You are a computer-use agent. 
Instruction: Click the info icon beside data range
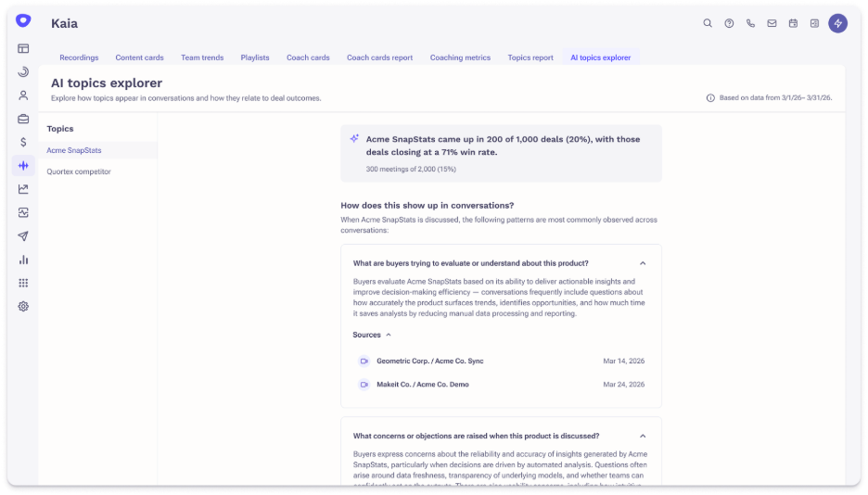[710, 98]
